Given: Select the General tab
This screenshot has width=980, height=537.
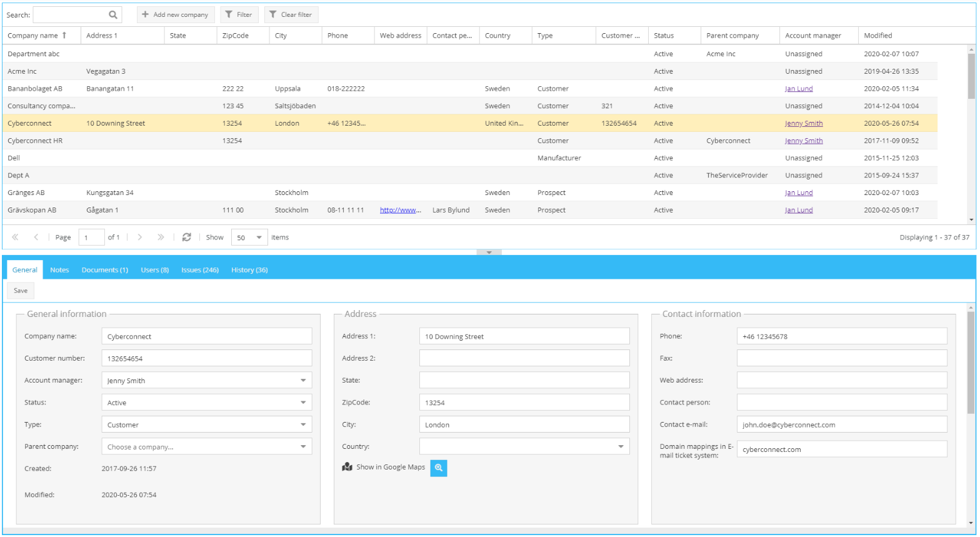Looking at the screenshot, I should 25,270.
